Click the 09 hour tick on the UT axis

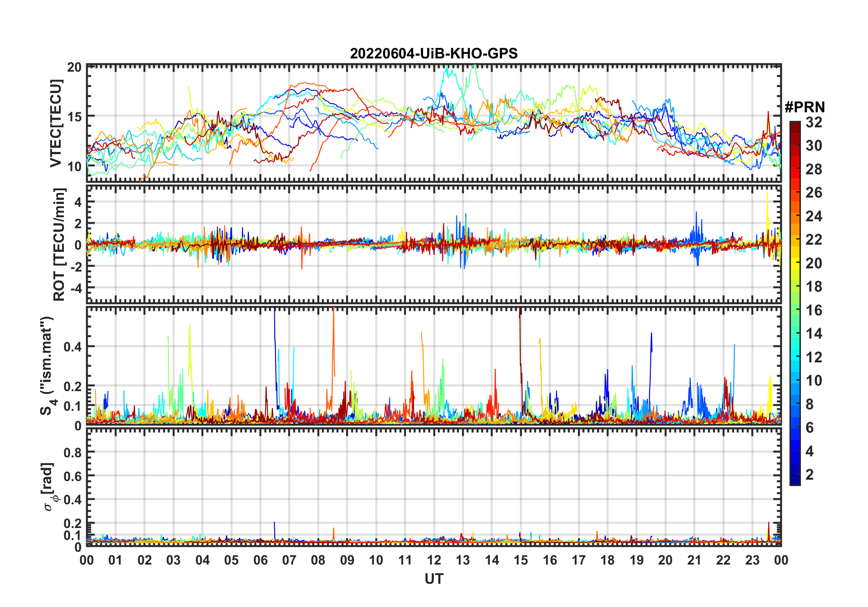coord(347,560)
